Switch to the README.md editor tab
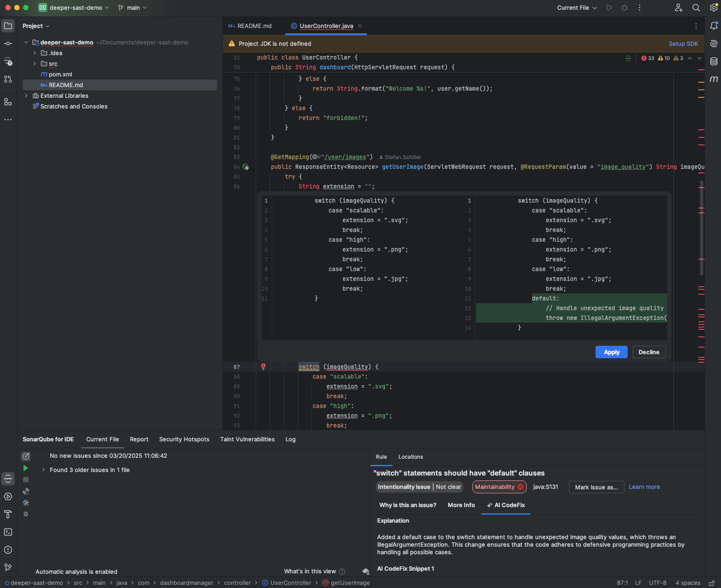This screenshot has width=721, height=588. 254,26
